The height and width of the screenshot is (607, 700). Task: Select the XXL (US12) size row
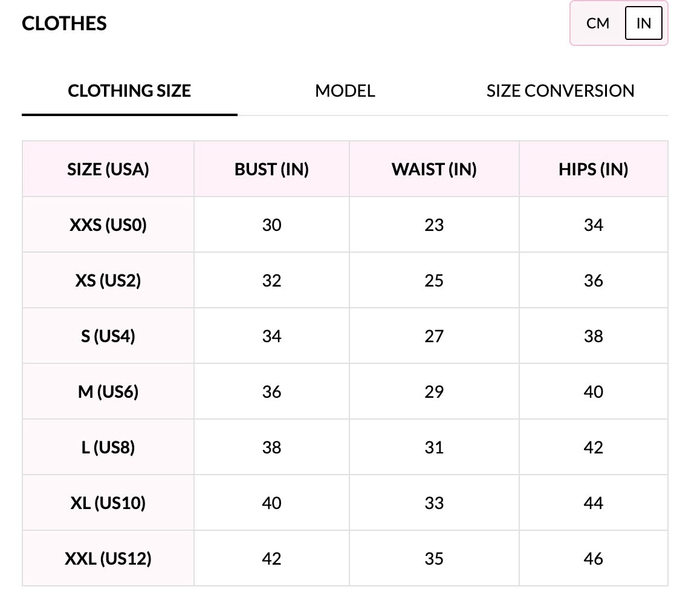(108, 559)
